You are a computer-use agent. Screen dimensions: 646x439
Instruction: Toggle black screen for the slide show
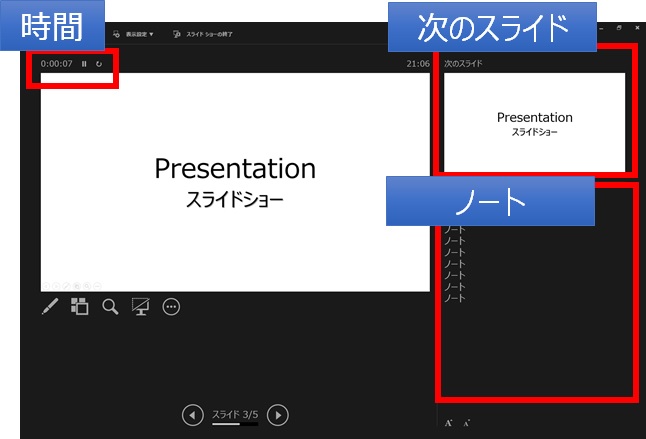tap(140, 307)
